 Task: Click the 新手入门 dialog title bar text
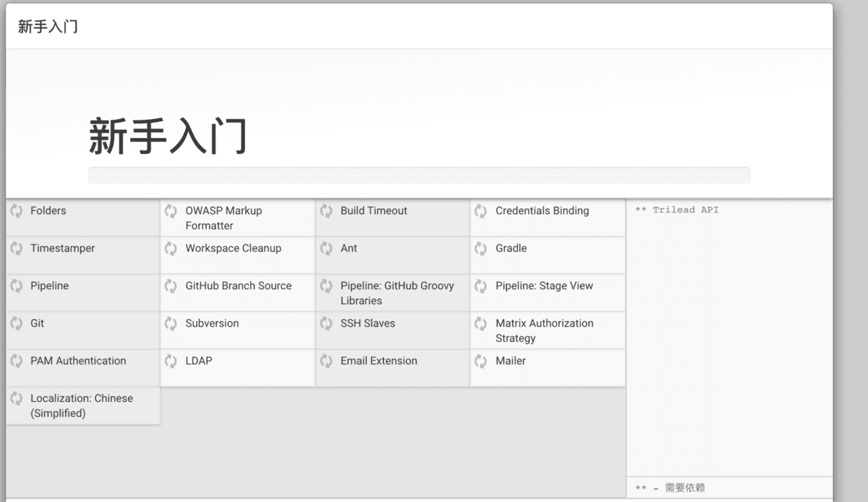pyautogui.click(x=47, y=26)
